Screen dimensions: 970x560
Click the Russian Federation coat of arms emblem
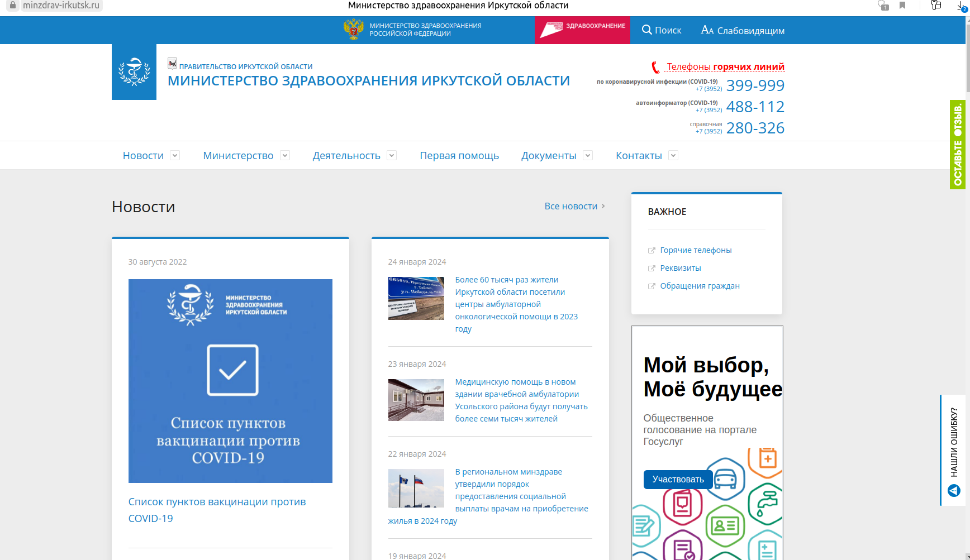(x=353, y=30)
